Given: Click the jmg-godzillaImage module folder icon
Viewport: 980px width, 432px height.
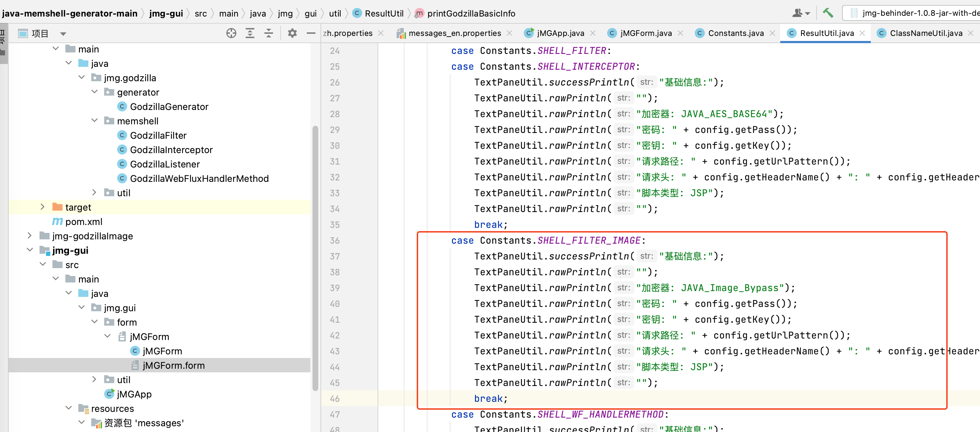Looking at the screenshot, I should 45,236.
